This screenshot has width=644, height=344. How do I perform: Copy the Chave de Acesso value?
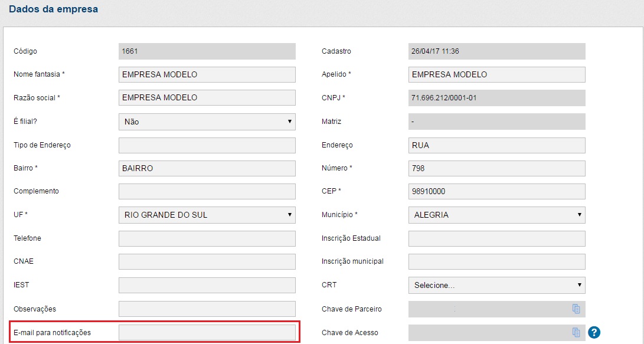tap(576, 332)
